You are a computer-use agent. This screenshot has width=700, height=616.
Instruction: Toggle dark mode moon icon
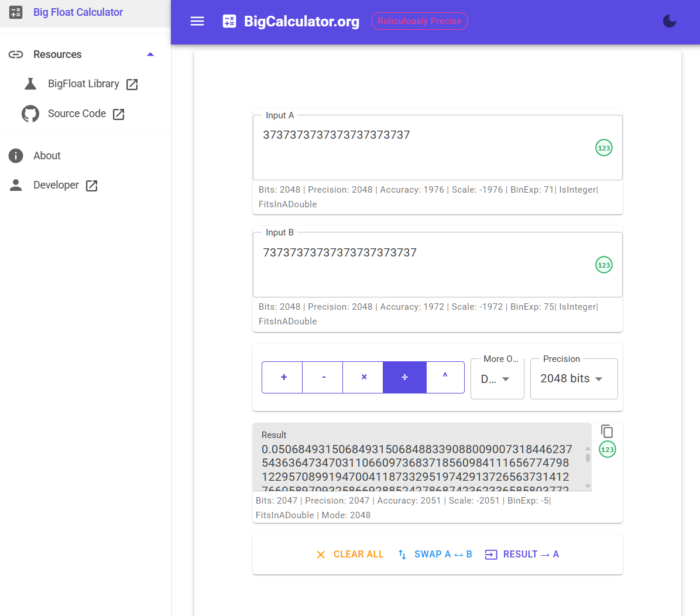tap(670, 21)
